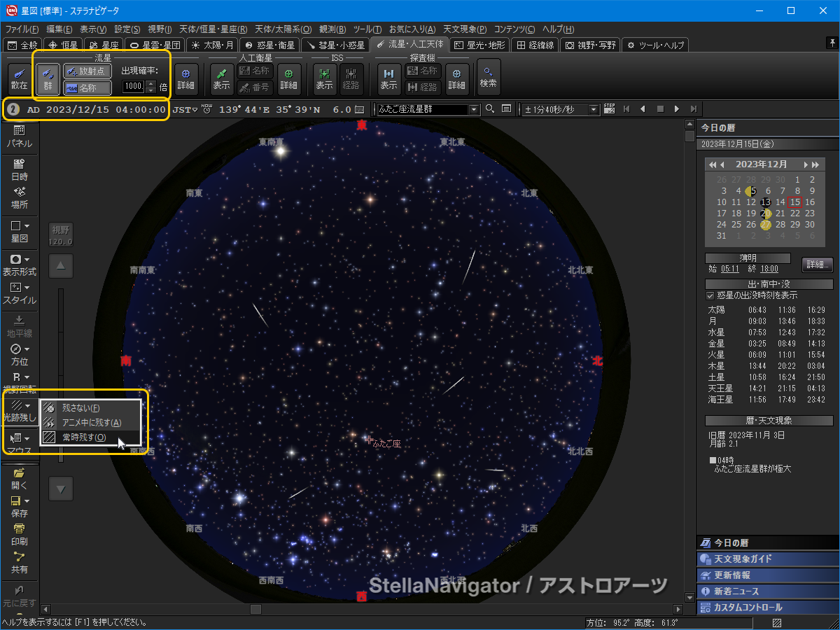840x630 pixels.
Task: Switch to the ツール・ヘルプ tab
Action: 656,45
